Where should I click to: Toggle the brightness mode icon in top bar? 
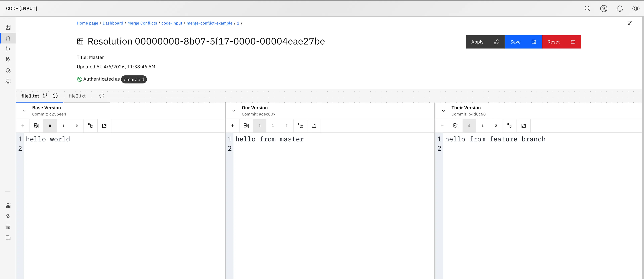coord(635,8)
